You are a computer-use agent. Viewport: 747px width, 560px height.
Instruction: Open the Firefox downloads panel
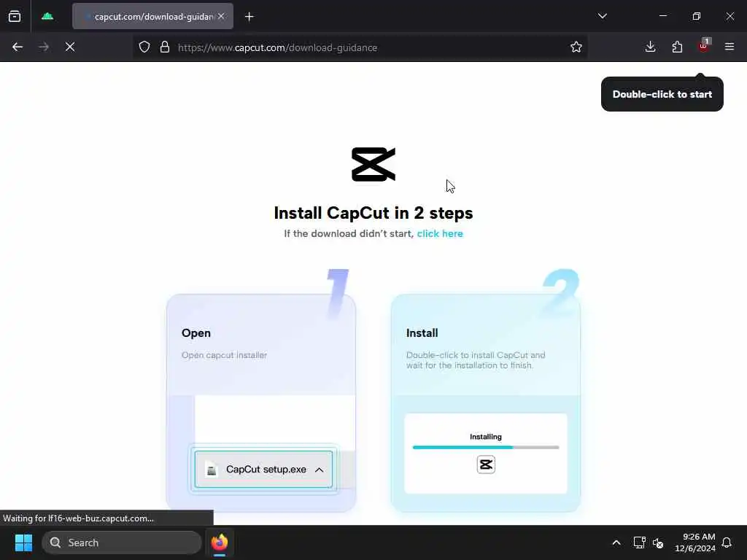coord(650,47)
